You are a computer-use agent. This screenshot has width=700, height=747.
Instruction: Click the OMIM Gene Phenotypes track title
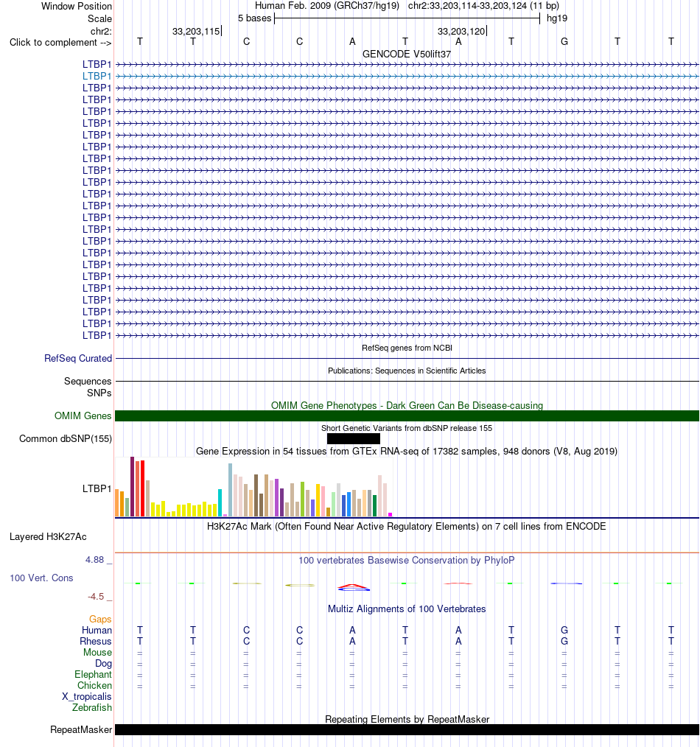coord(407,405)
